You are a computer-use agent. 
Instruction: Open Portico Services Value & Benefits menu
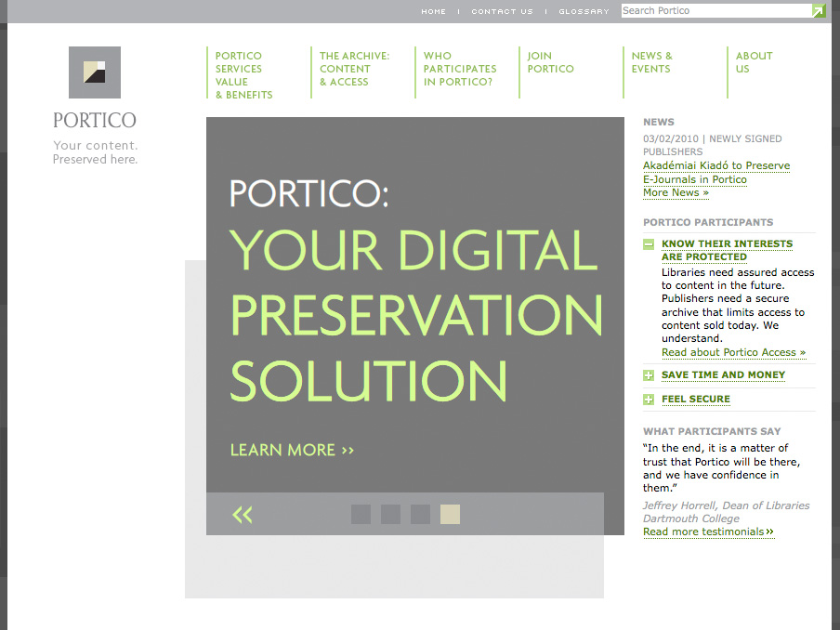pos(243,75)
